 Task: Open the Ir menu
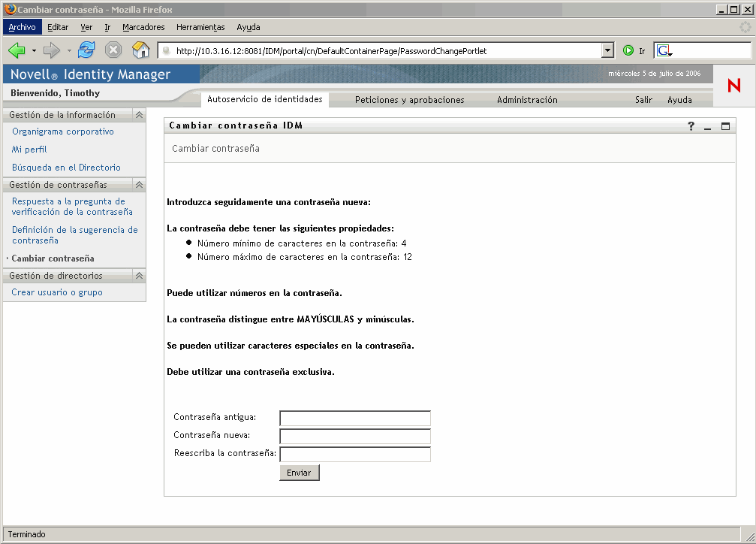(x=107, y=27)
